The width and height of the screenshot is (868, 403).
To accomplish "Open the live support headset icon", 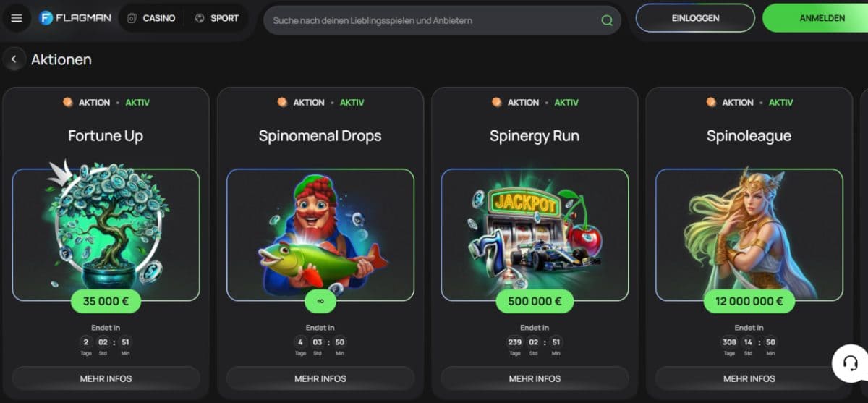I will 851,362.
